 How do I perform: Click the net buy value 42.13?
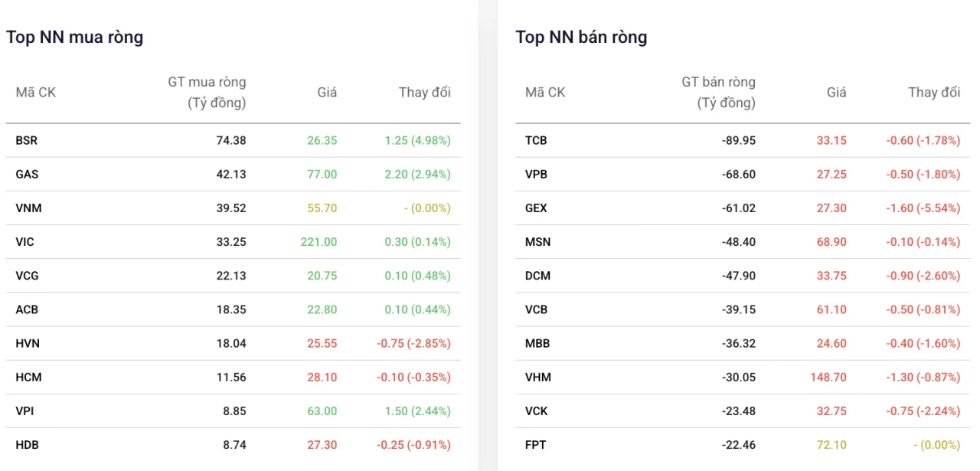pos(231,175)
